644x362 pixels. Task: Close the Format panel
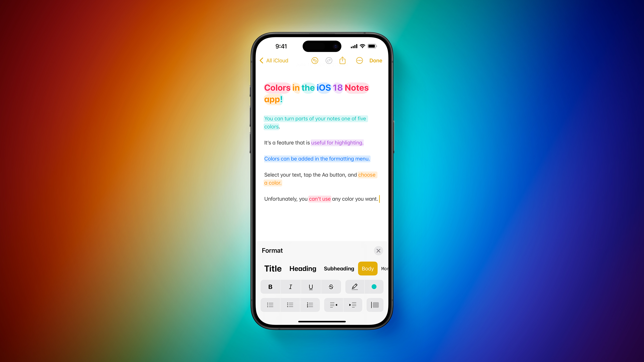click(x=379, y=251)
